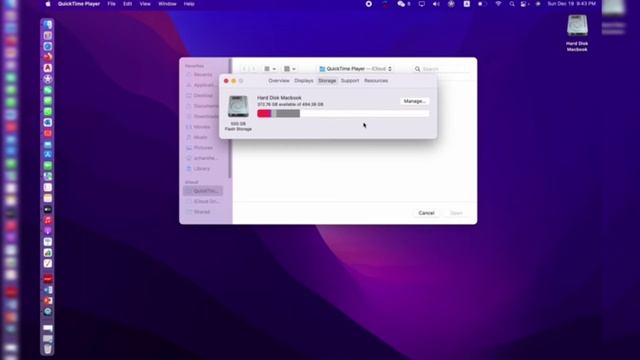Open Control Center in menu bar
This screenshot has width=640, height=360.
point(524,4)
